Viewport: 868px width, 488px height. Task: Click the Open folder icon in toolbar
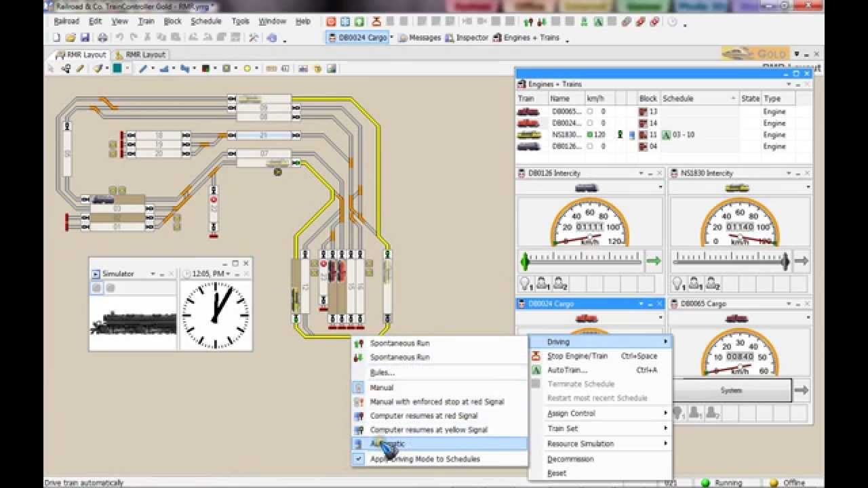[71, 38]
